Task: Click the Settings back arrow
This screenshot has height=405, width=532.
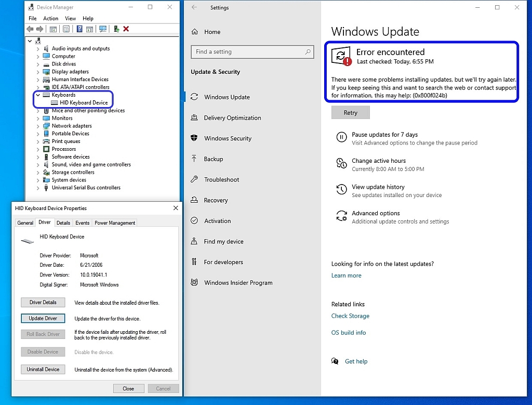Action: (x=194, y=7)
